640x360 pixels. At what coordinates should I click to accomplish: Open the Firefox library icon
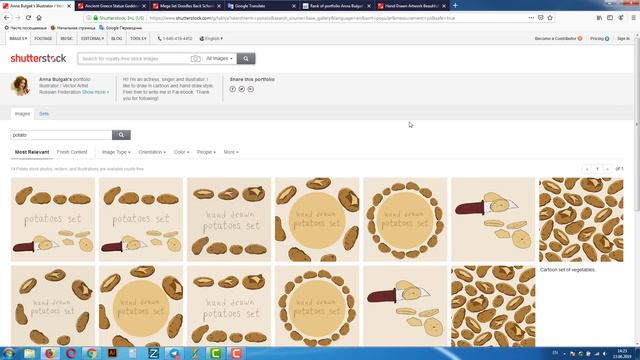pos(599,18)
